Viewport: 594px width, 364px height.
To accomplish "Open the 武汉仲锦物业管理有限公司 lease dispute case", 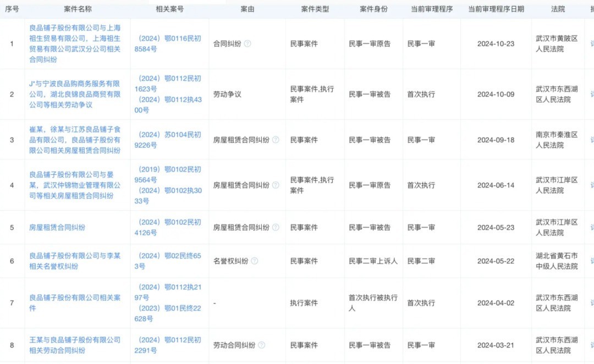I will (x=75, y=185).
